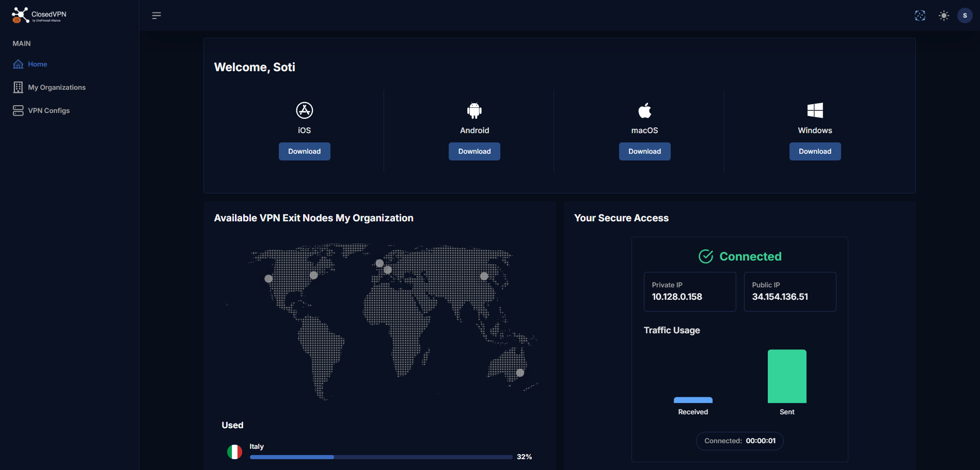The width and height of the screenshot is (980, 470).
Task: Open VPN Configs from the sidebar menu
Action: pos(49,110)
